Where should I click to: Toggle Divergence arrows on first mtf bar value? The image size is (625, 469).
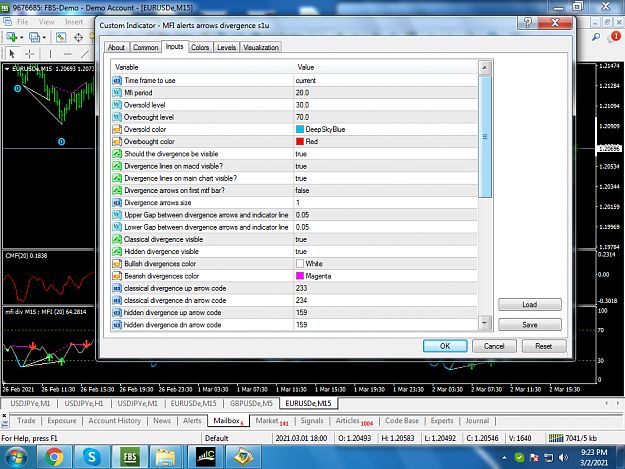coord(385,190)
